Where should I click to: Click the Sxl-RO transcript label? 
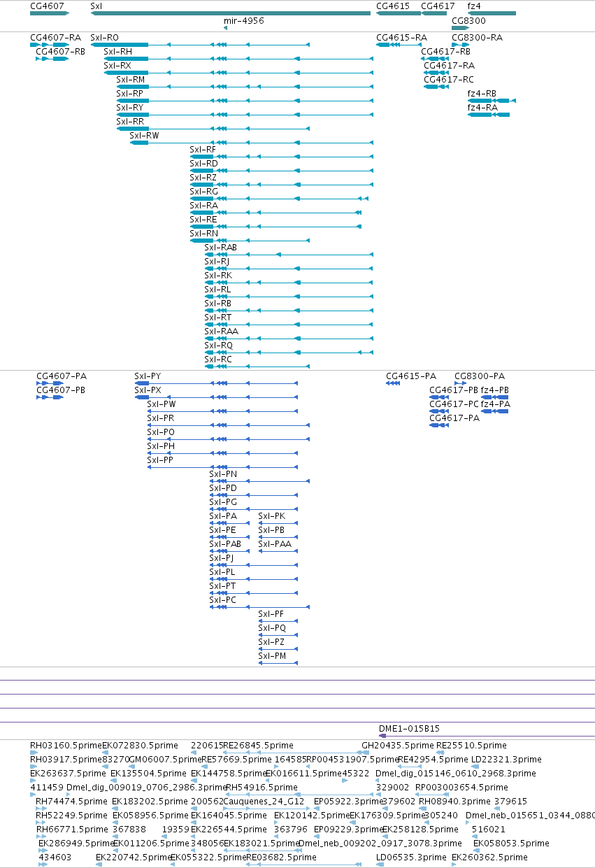click(x=105, y=38)
